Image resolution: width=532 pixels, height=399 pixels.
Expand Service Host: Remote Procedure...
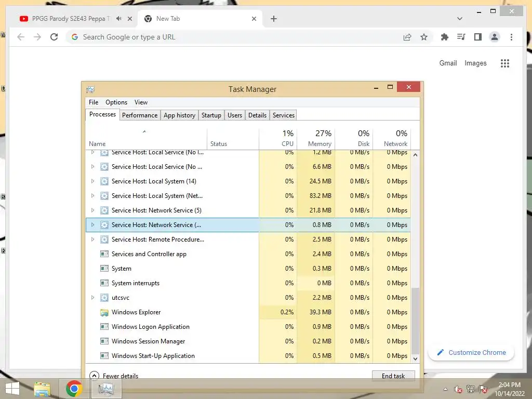point(92,240)
